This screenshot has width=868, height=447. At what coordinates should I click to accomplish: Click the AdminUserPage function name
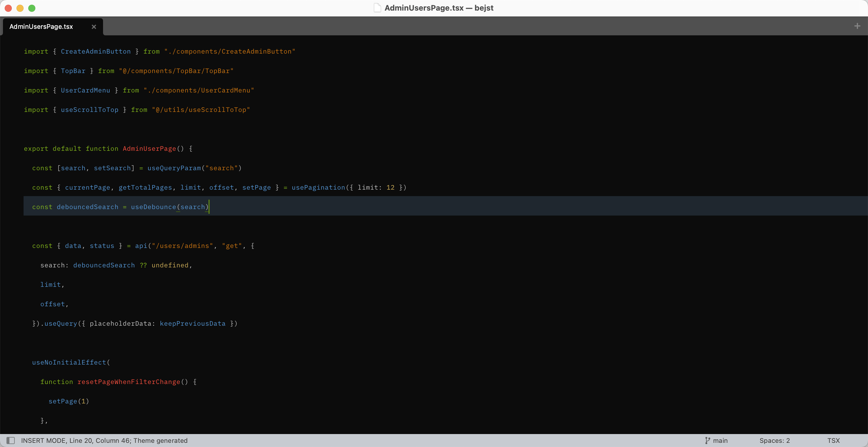click(149, 149)
